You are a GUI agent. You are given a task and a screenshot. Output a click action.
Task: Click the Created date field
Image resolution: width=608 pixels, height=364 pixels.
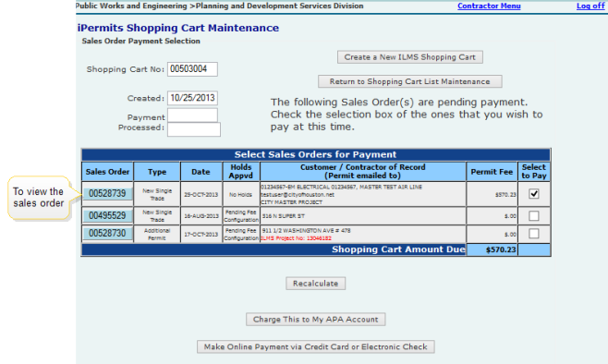192,98
